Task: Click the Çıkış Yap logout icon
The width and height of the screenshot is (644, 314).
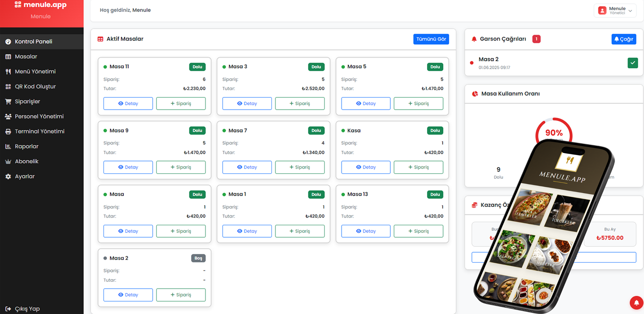Action: pos(8,309)
